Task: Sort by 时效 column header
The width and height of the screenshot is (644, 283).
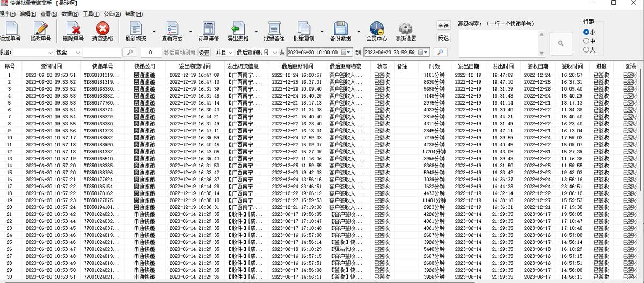Action: [435, 66]
